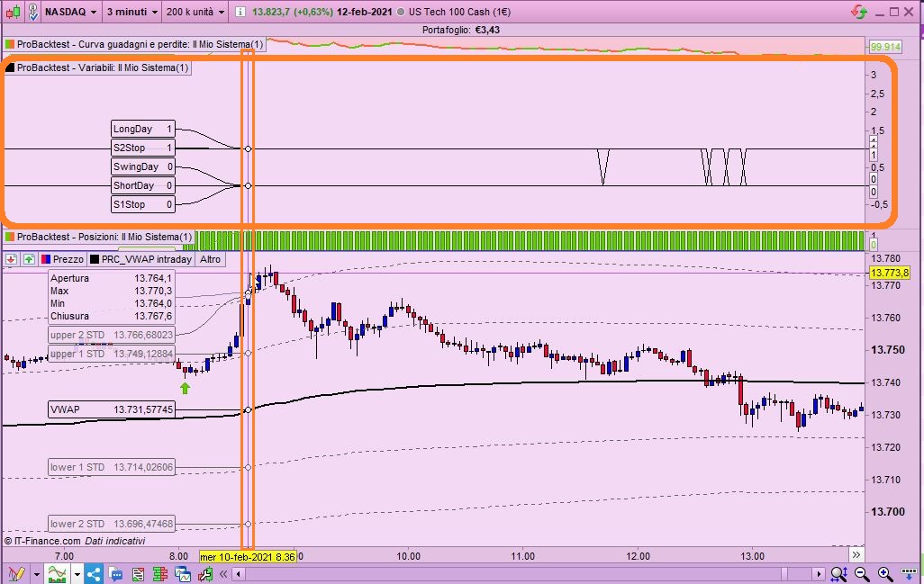924x584 pixels.
Task: Expand the drawing tools dropdown arrow
Action: [37, 574]
